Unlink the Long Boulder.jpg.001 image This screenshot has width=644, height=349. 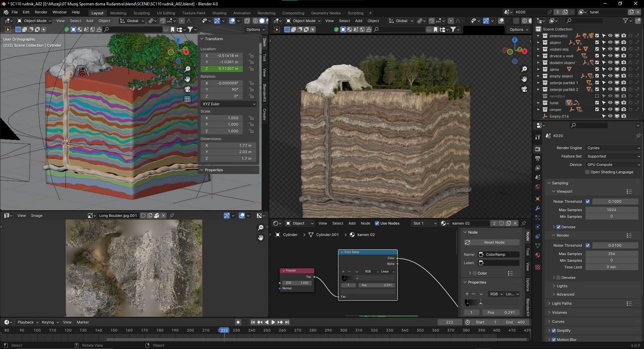[x=163, y=216]
